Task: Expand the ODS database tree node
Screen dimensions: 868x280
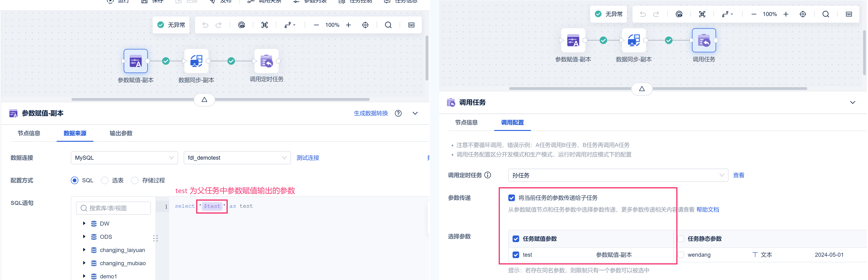Action: (x=84, y=237)
